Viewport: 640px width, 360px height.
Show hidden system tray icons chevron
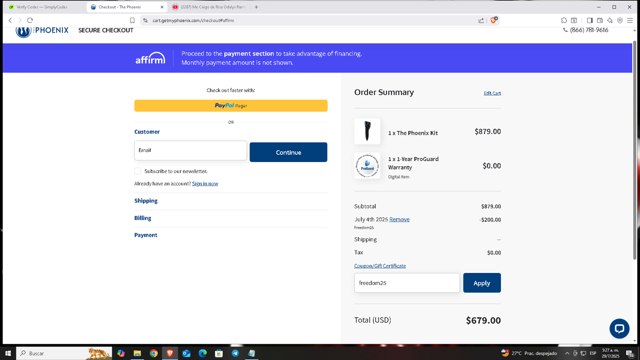pyautogui.click(x=567, y=353)
